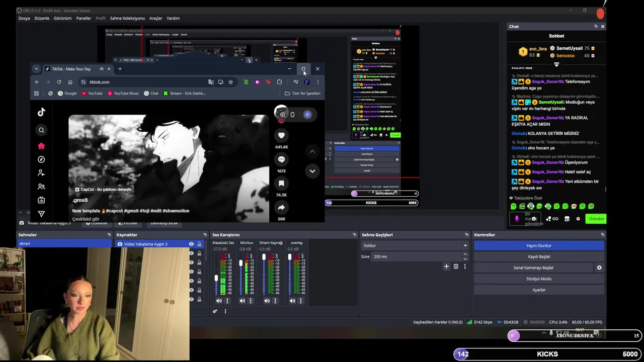644x362 pixels.
Task: Open the YouTube Music bookmark
Action: click(123, 94)
